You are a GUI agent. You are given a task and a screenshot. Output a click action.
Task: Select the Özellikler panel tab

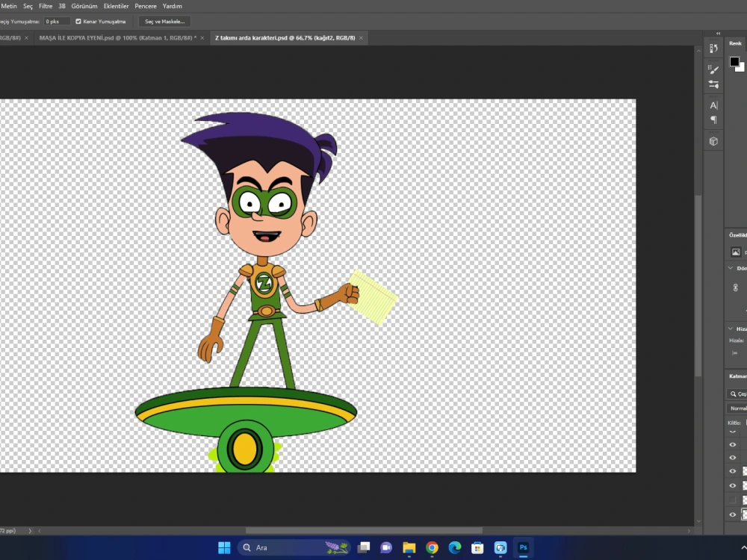click(x=738, y=235)
